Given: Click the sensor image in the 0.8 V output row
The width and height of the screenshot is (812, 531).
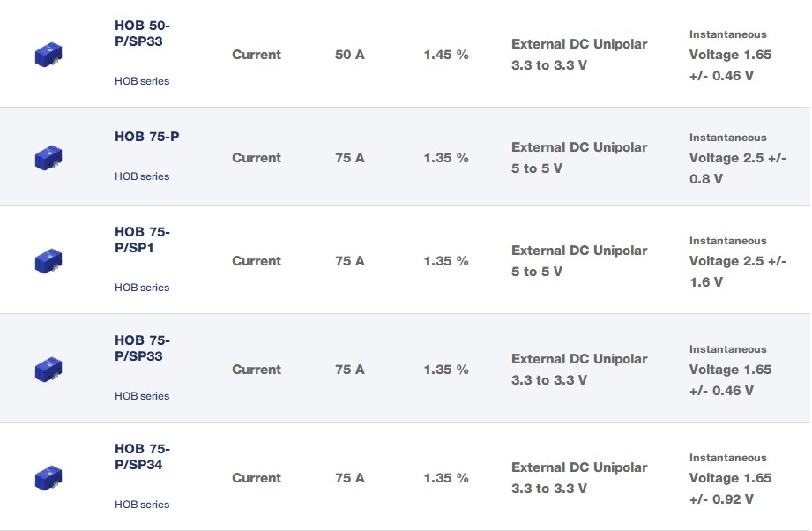Looking at the screenshot, I should tap(48, 158).
